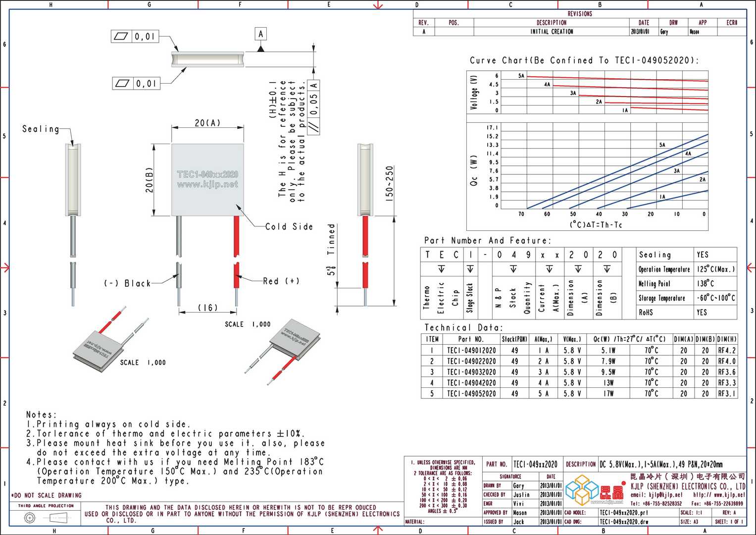Click the '(°C)ΔT=Th-Tc' axis caption

coord(596,224)
